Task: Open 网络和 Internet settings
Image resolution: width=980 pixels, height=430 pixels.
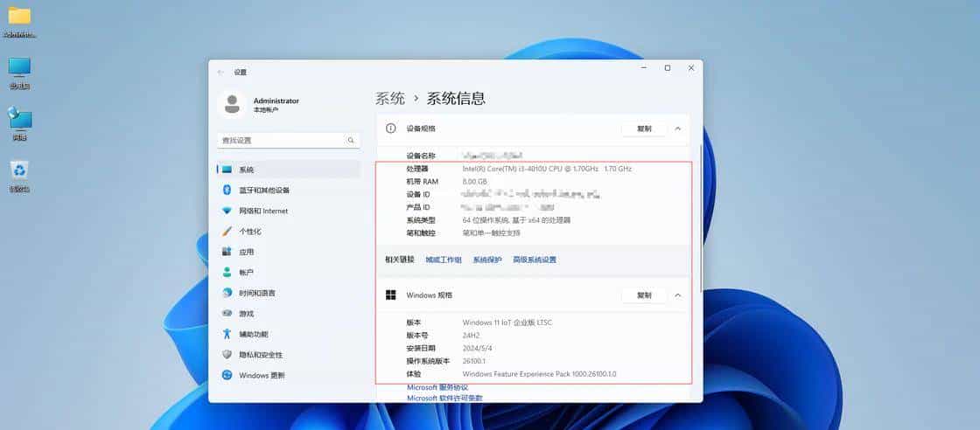Action: (289, 211)
